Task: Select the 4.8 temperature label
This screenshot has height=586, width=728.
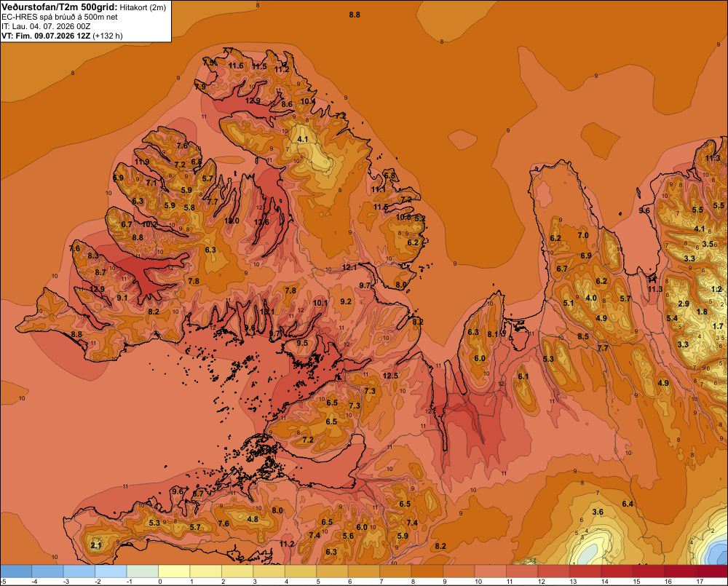Action: [253, 519]
